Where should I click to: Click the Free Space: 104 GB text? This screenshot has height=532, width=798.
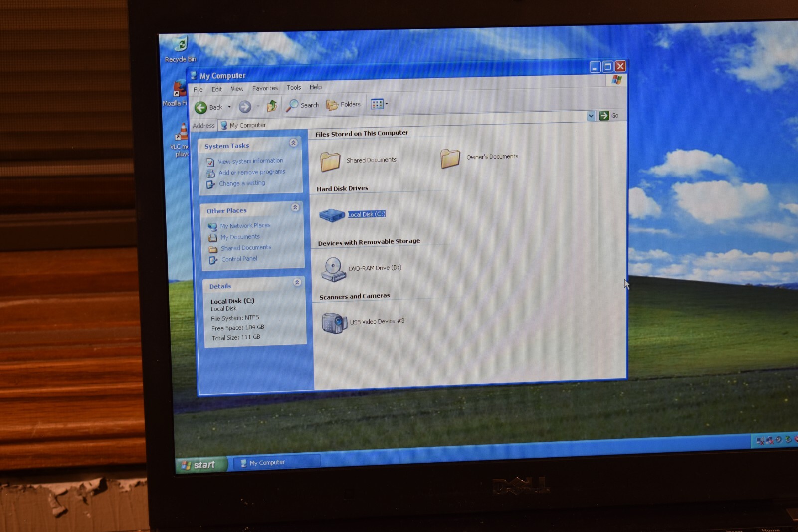pyautogui.click(x=238, y=328)
